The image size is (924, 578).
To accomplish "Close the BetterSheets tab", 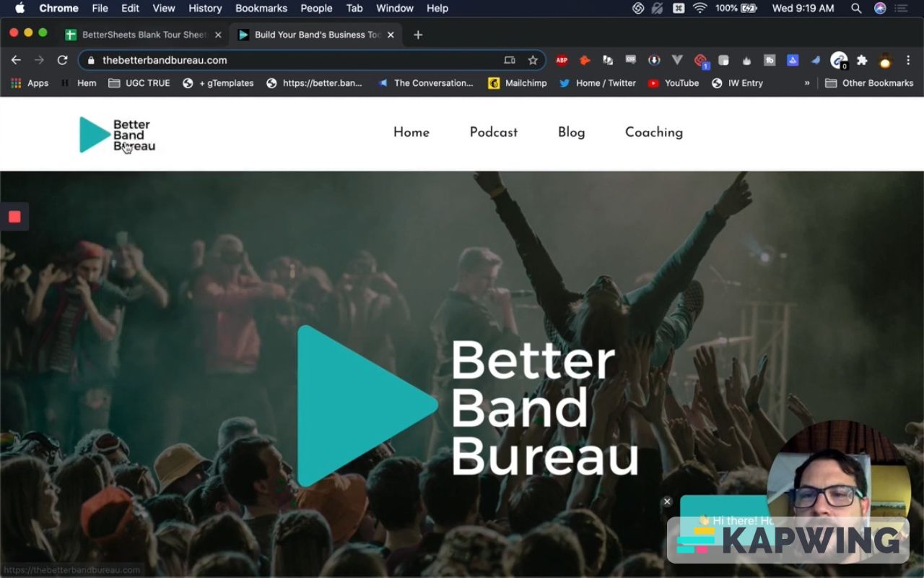I will [x=218, y=35].
